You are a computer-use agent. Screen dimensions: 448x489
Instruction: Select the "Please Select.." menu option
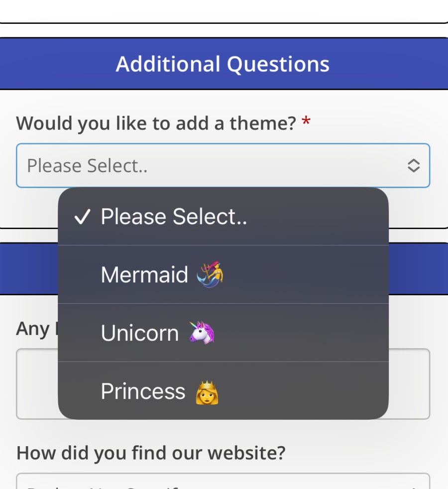(174, 217)
